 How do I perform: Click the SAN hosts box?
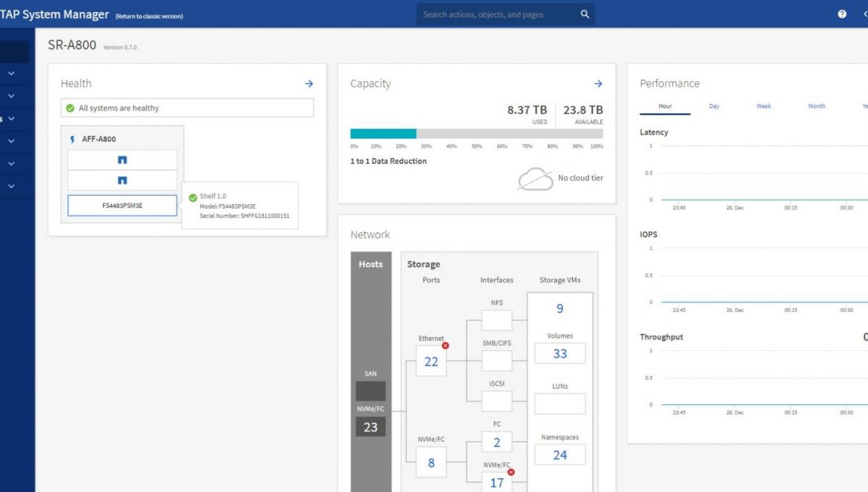click(x=370, y=391)
